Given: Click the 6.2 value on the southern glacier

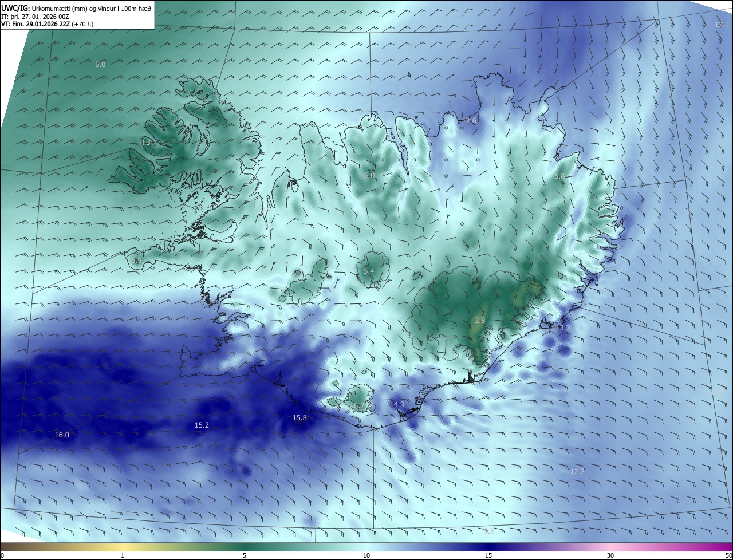Looking at the screenshot, I should (359, 406).
